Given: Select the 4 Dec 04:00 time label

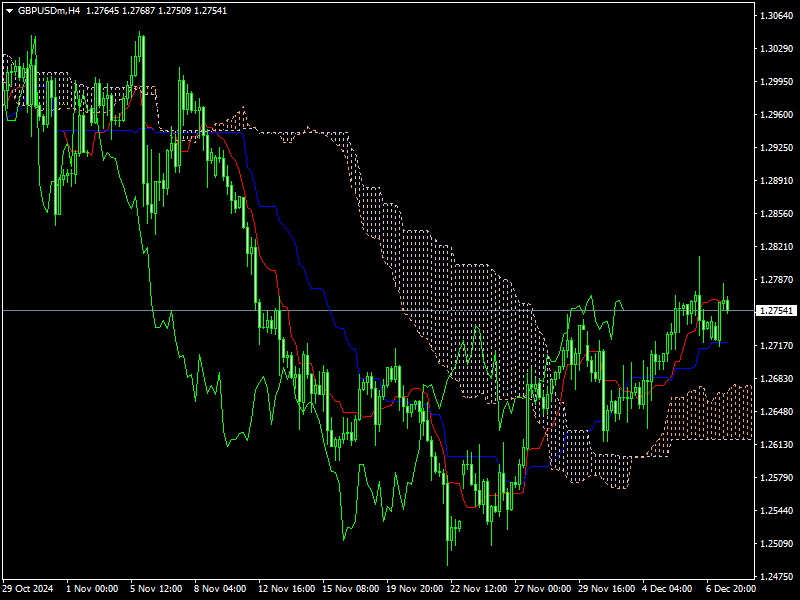Looking at the screenshot, I should click(667, 589).
